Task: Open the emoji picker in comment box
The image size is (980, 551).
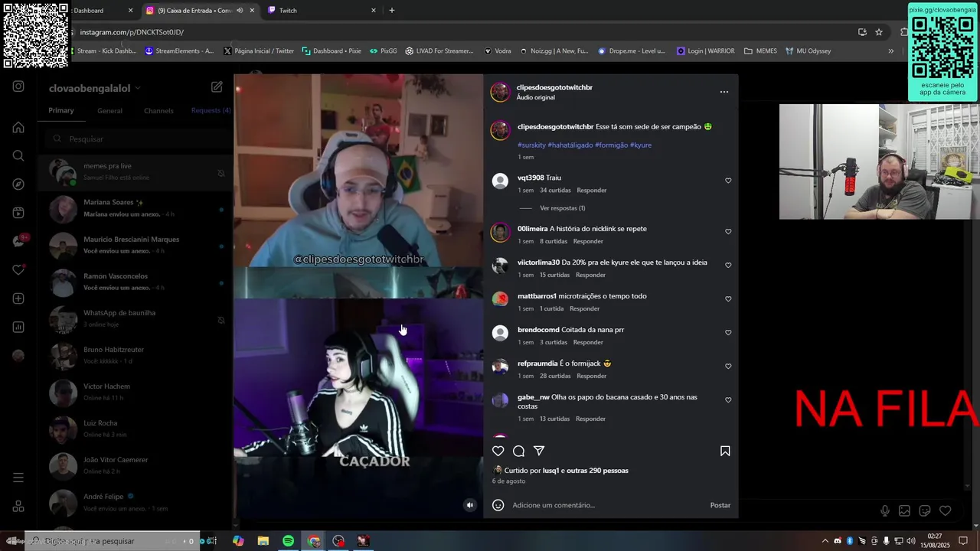Action: coord(498,505)
